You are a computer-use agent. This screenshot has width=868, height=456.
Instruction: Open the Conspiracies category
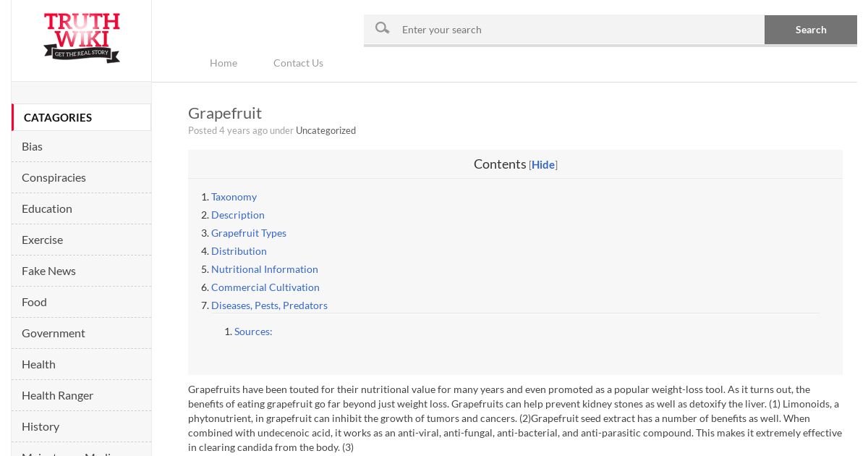(x=81, y=177)
